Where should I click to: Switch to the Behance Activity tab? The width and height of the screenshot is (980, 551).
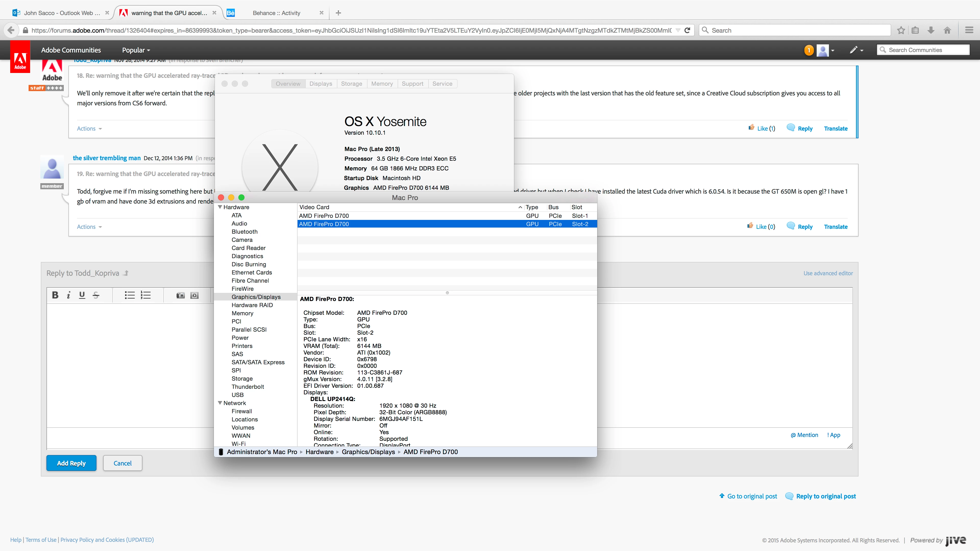point(276,13)
